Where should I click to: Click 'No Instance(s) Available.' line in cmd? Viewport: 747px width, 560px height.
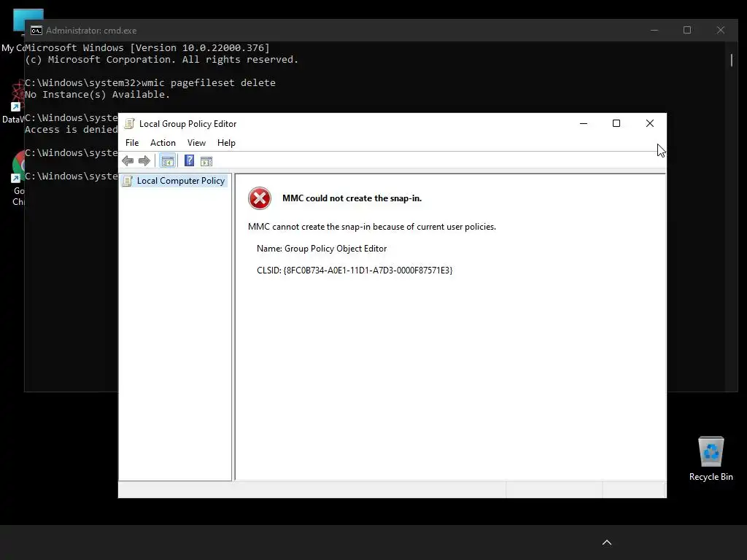click(x=97, y=95)
